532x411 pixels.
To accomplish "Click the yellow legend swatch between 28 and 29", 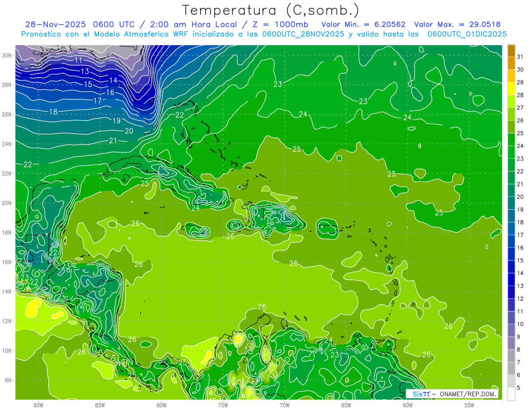I will (x=511, y=89).
